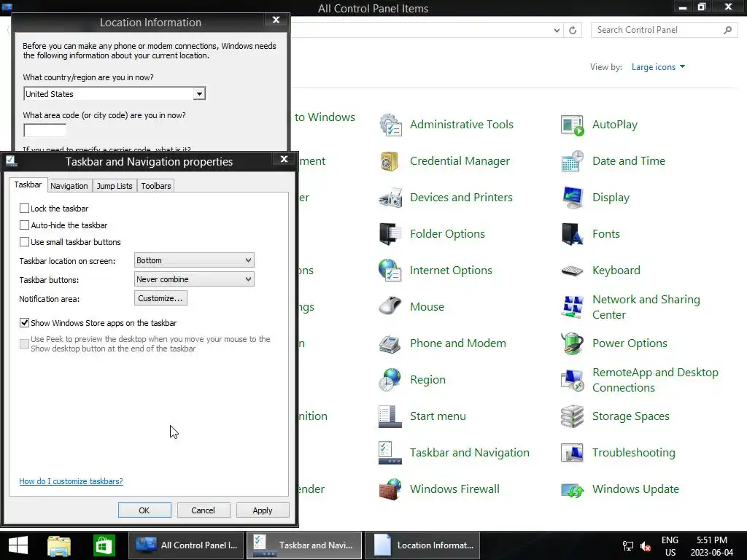
Task: Open Taskbar location on screen dropdown
Action: [194, 260]
